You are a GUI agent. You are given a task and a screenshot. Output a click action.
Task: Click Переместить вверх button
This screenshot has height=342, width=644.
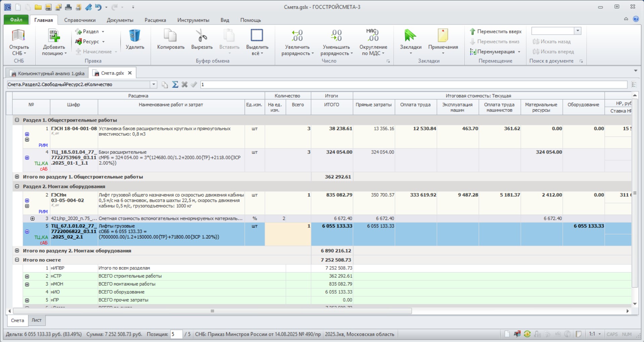pyautogui.click(x=495, y=32)
